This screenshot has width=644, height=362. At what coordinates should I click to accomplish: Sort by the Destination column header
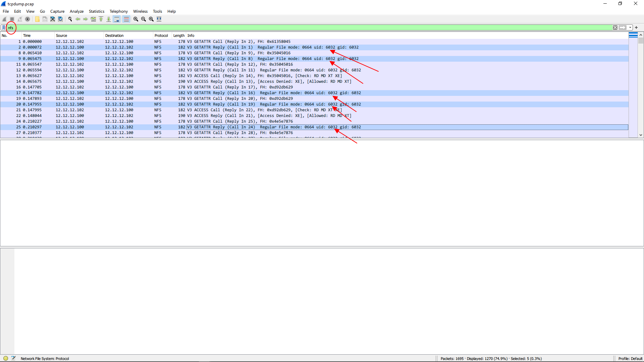click(128, 36)
